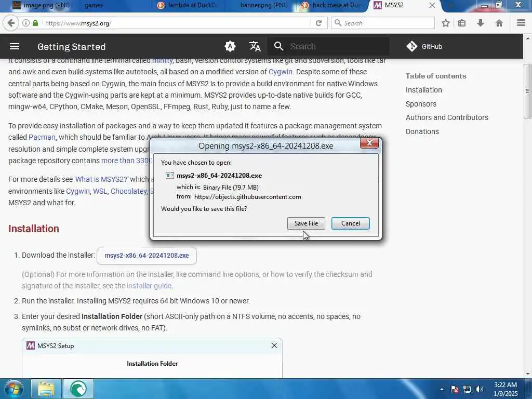Open File Explorer from the taskbar

click(x=46, y=389)
